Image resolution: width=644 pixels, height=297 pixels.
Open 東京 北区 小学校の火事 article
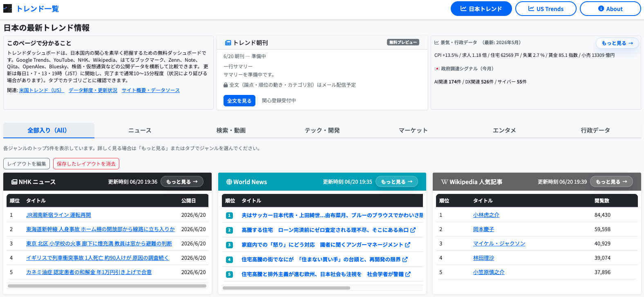pyautogui.click(x=99, y=244)
